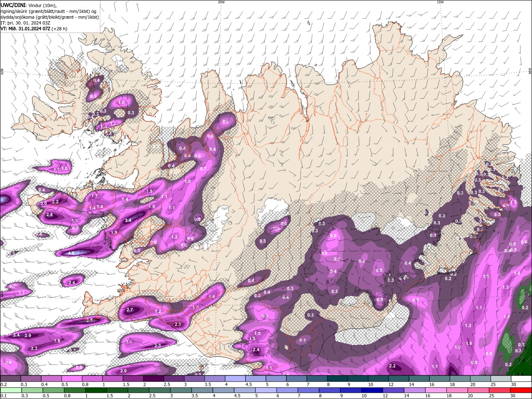Click the 3.0 precipitation value on the map
This screenshot has height=399, width=532.
pos(44,204)
